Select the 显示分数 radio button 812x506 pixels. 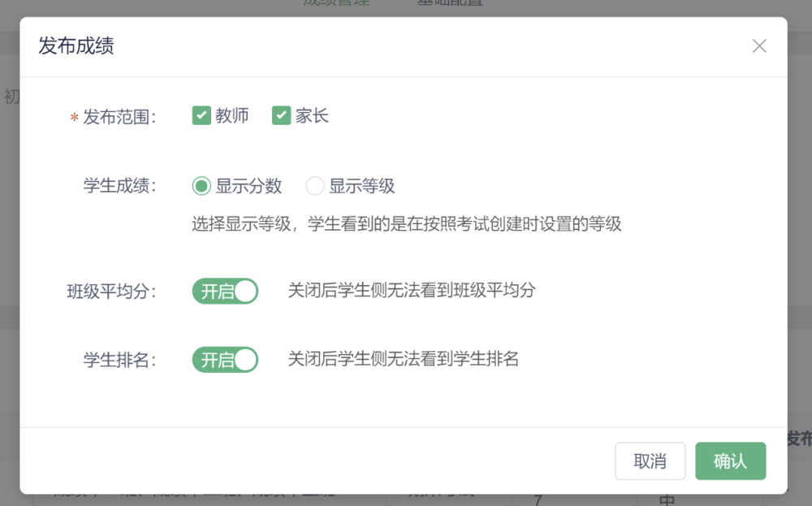201,186
